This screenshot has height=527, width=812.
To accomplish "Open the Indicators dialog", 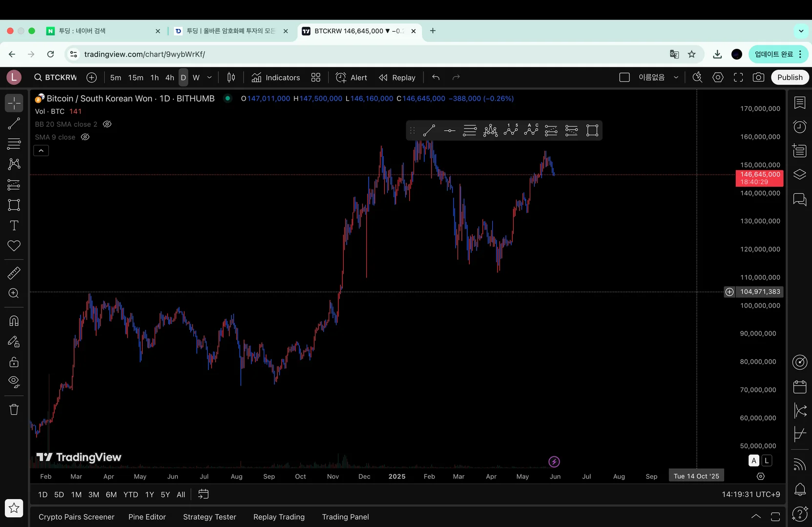I will tap(276, 78).
